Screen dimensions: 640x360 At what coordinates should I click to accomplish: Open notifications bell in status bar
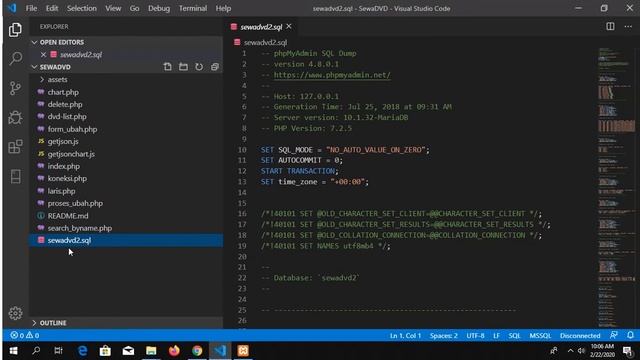[630, 335]
